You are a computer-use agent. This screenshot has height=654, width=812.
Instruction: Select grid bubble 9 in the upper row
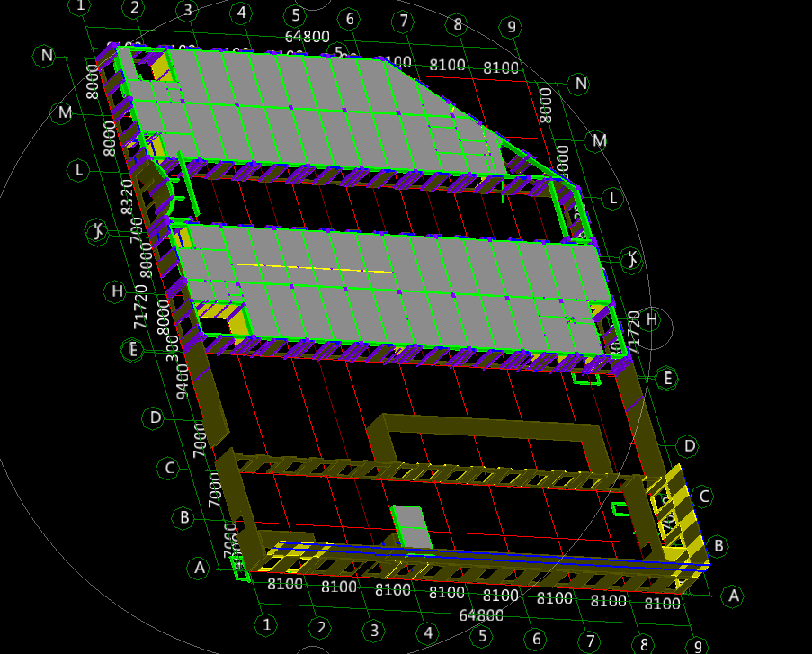point(511,27)
